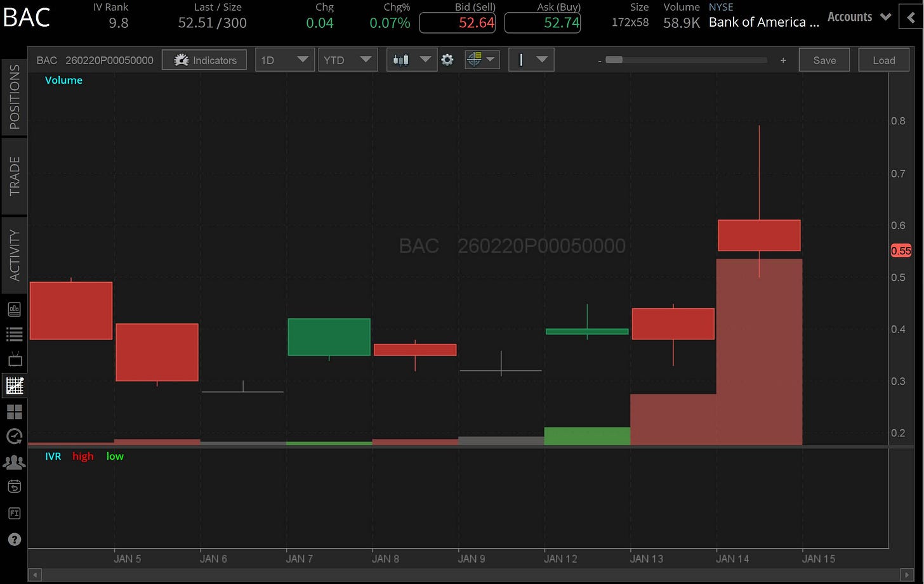924x584 pixels.
Task: Click the Ask (Buy) 52.74 price button
Action: (542, 23)
